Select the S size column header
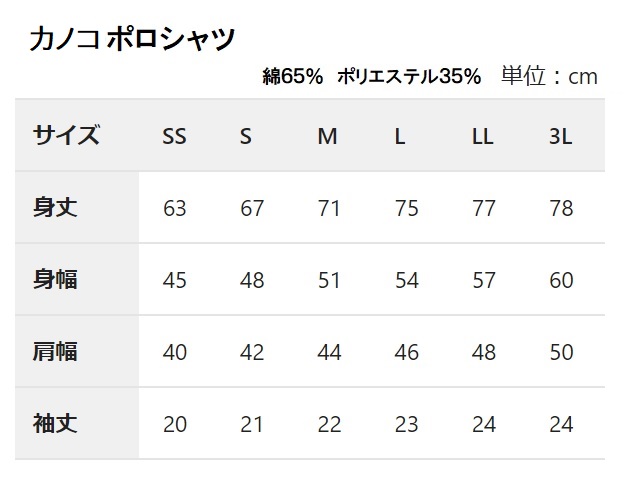Image resolution: width=634 pixels, height=484 pixels. tap(246, 136)
